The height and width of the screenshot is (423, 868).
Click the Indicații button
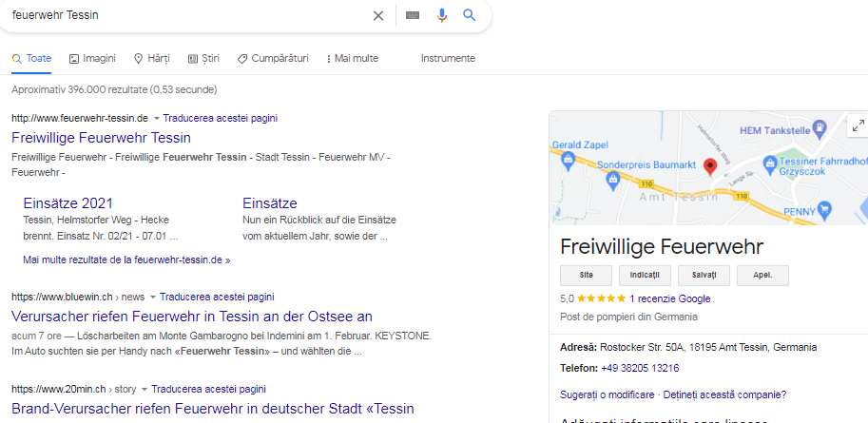(x=645, y=275)
